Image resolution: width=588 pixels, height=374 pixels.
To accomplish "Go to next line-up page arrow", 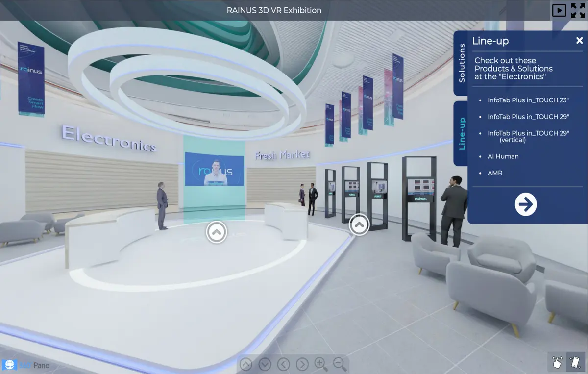I will point(526,204).
